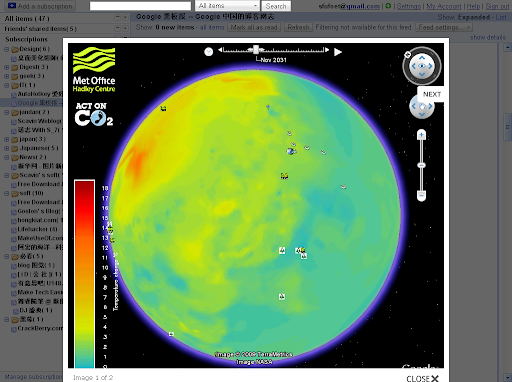Zoom out with the minus button
This screenshot has width=512, height=382.
(x=421, y=195)
